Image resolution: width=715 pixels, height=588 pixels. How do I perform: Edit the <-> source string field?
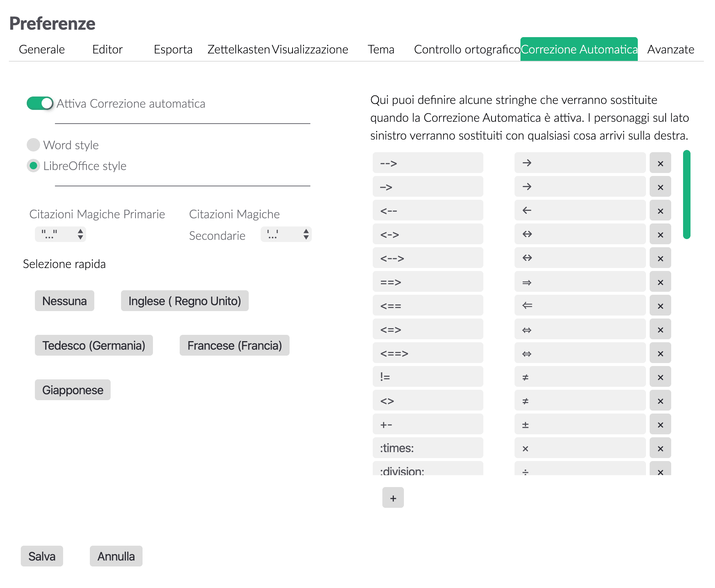pos(428,234)
